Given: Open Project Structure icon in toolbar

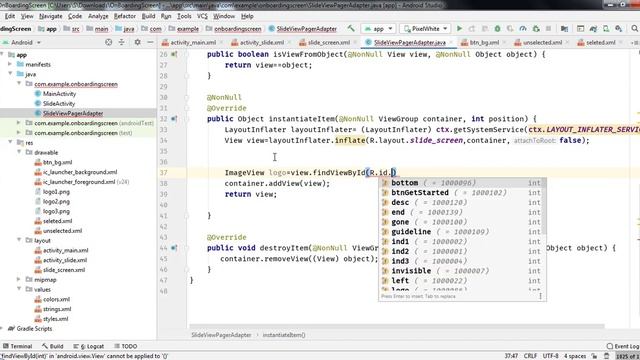Looking at the screenshot, I should [x=564, y=29].
